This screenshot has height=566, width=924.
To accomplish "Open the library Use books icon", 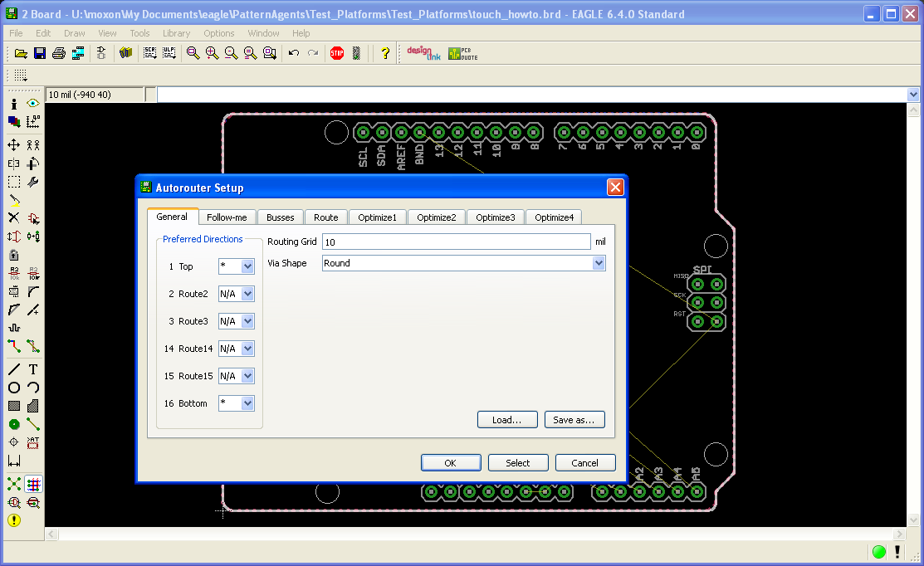I will coord(125,54).
